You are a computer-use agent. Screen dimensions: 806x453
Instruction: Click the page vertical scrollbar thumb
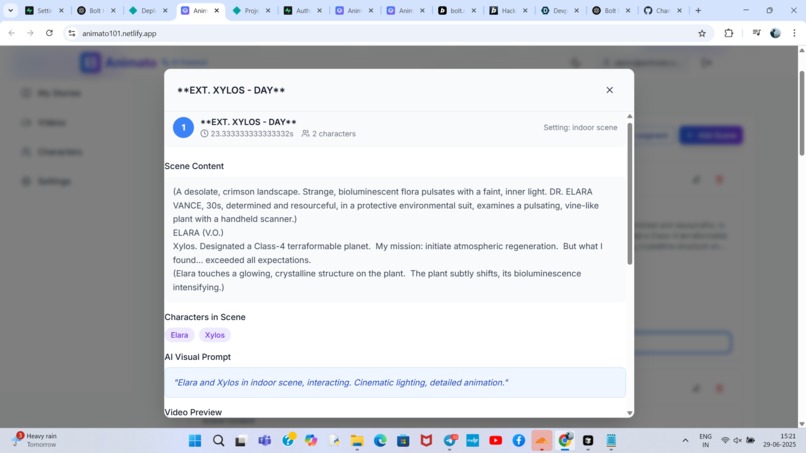click(802, 113)
